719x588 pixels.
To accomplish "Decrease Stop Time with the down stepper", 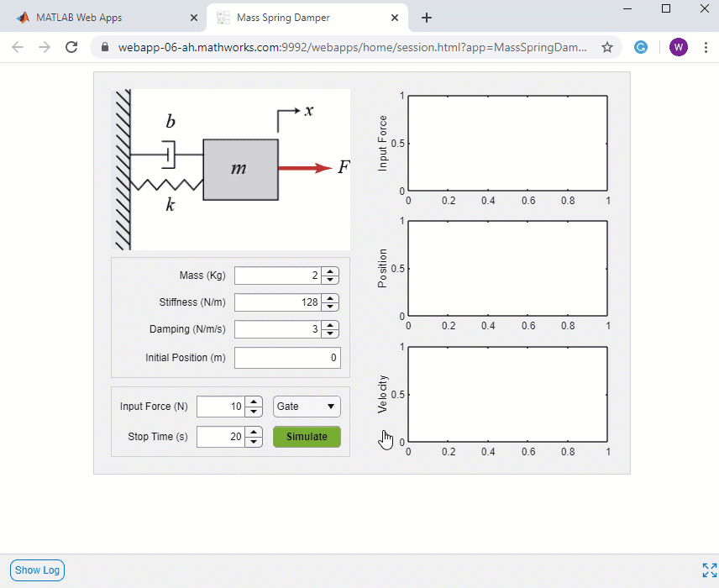I will point(255,441).
